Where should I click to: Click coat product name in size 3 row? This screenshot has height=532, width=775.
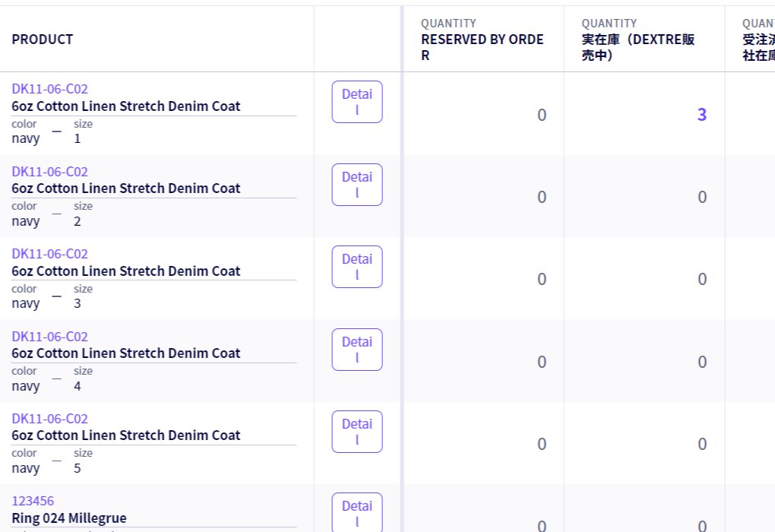126,271
